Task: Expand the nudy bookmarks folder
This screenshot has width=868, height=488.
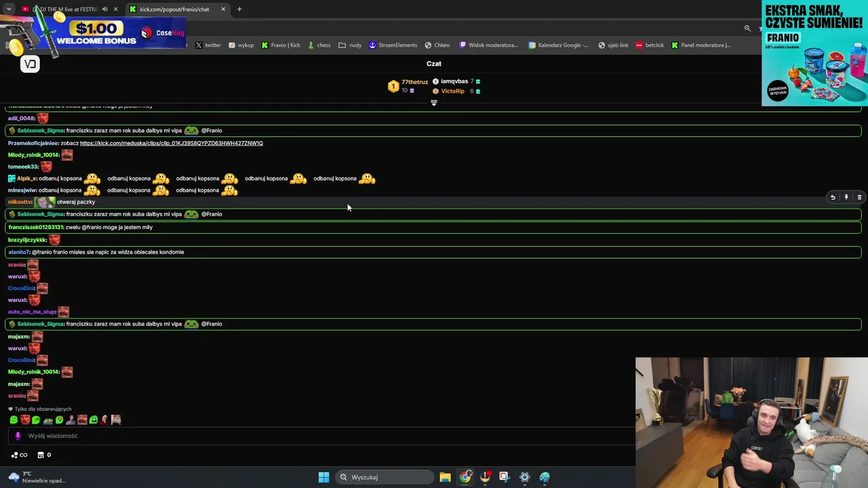Action: pos(350,45)
